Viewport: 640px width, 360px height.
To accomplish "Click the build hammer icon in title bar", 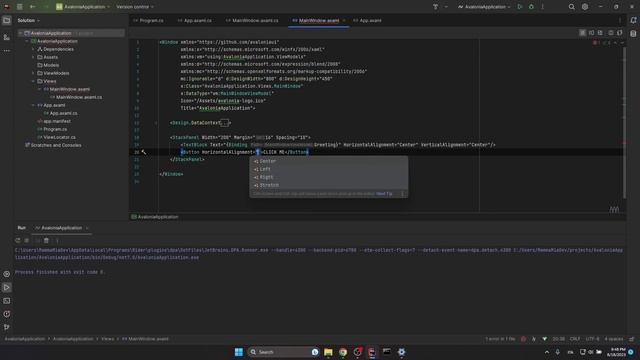I will (x=435, y=7).
